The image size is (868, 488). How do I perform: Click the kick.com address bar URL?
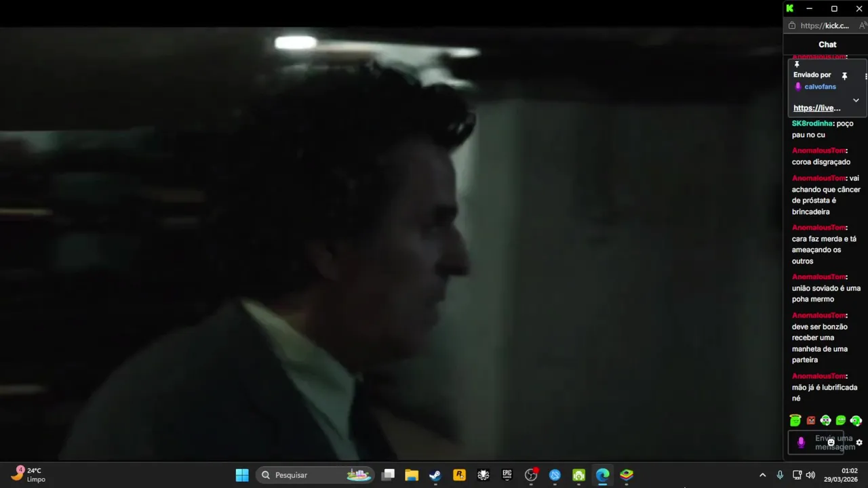(x=825, y=26)
